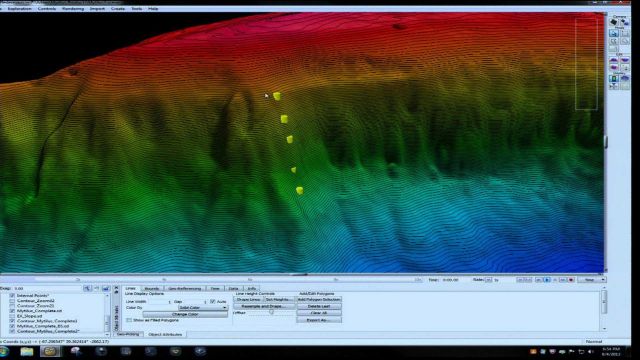Open the Solid Color dropdown

[202, 307]
